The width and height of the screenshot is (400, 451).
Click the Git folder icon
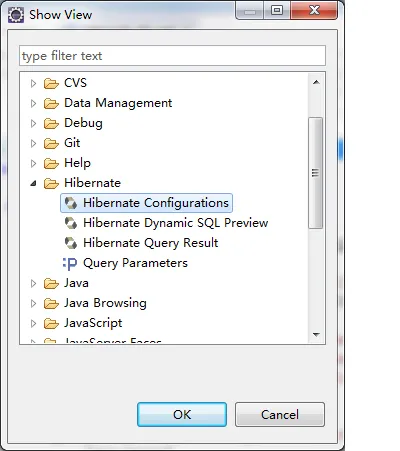51,143
